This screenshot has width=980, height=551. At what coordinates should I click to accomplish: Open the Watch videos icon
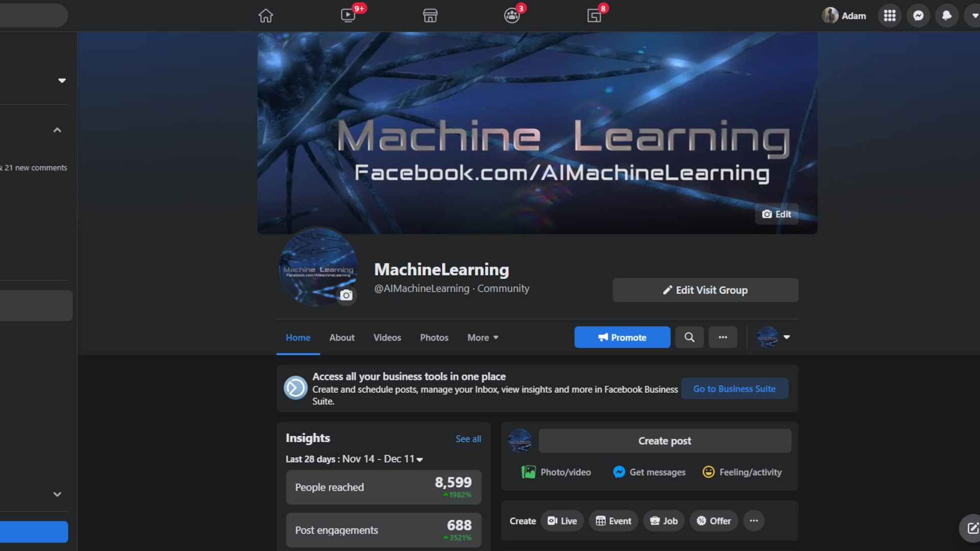coord(348,15)
